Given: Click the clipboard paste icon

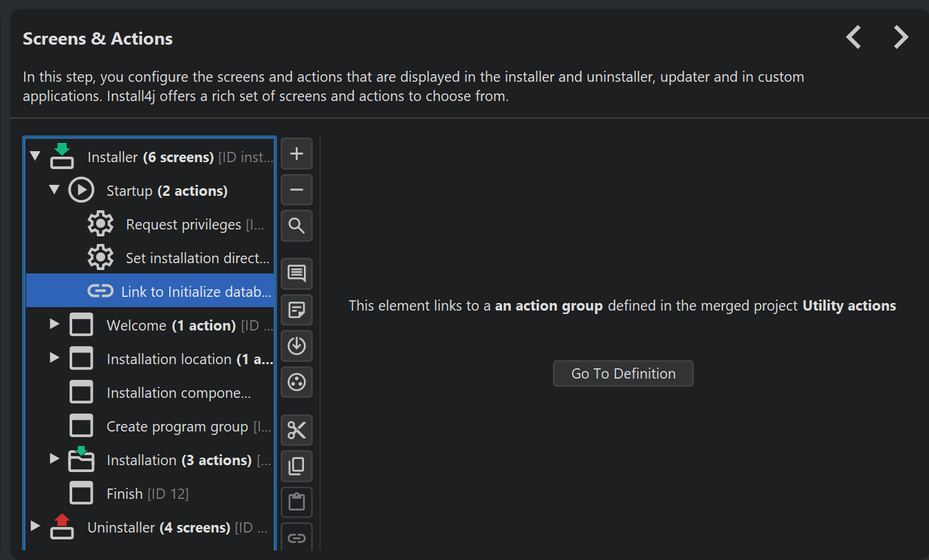Looking at the screenshot, I should pos(296,502).
